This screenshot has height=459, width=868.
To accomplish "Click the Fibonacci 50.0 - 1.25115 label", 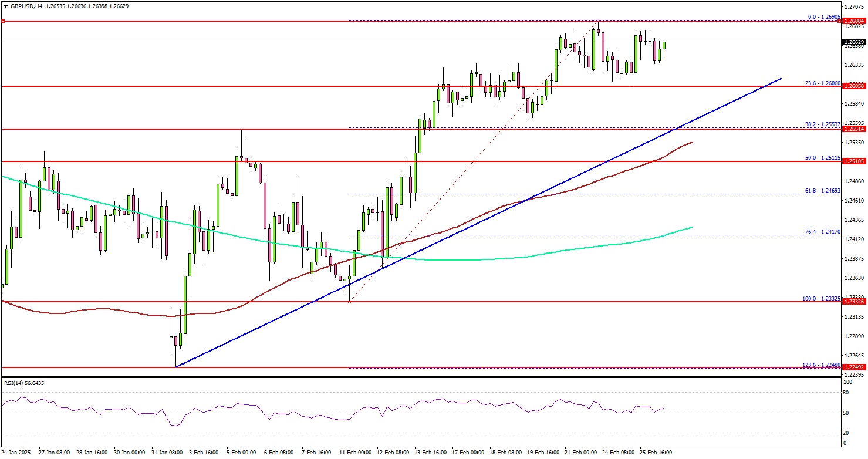I will coord(824,158).
